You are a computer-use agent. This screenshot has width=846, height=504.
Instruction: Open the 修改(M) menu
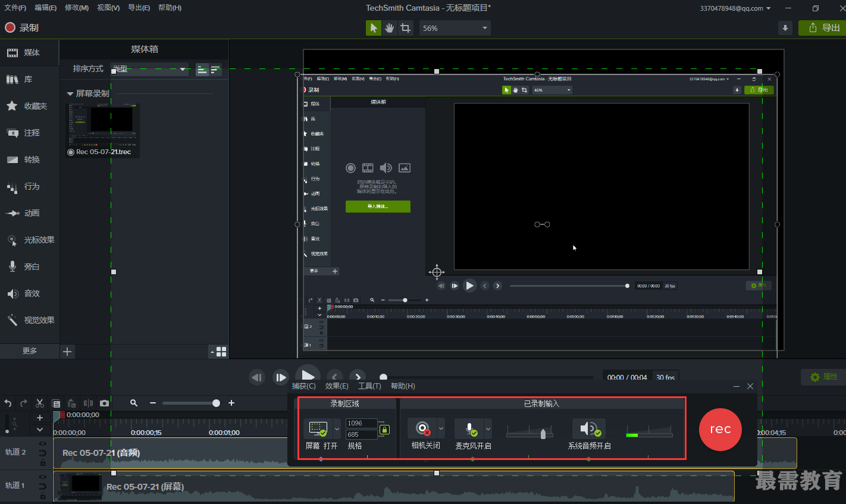click(x=77, y=8)
